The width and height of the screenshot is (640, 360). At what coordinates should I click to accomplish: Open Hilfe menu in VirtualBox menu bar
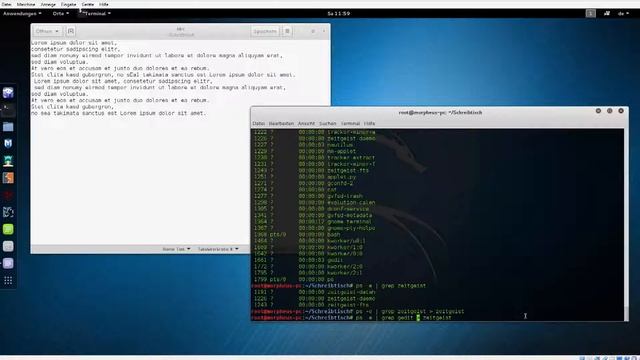point(104,4)
